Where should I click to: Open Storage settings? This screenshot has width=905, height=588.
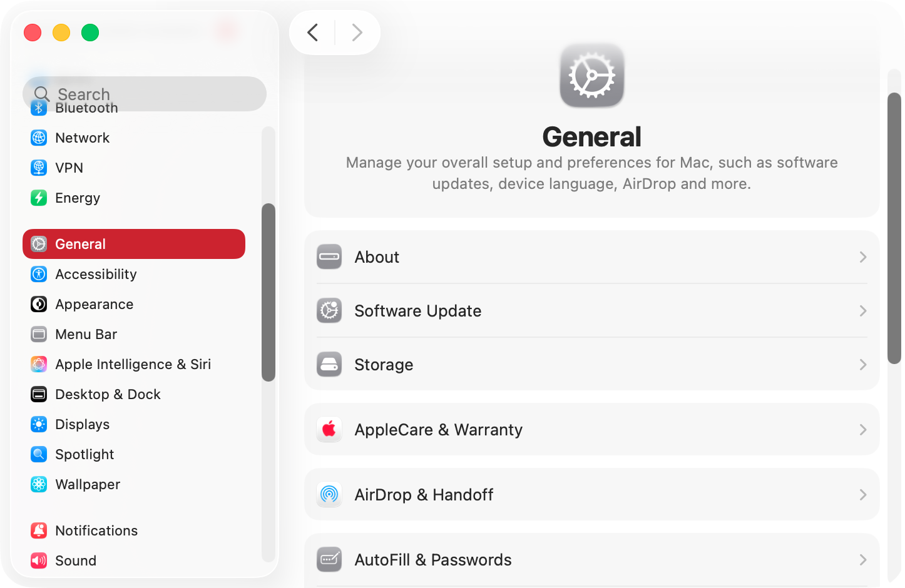591,365
